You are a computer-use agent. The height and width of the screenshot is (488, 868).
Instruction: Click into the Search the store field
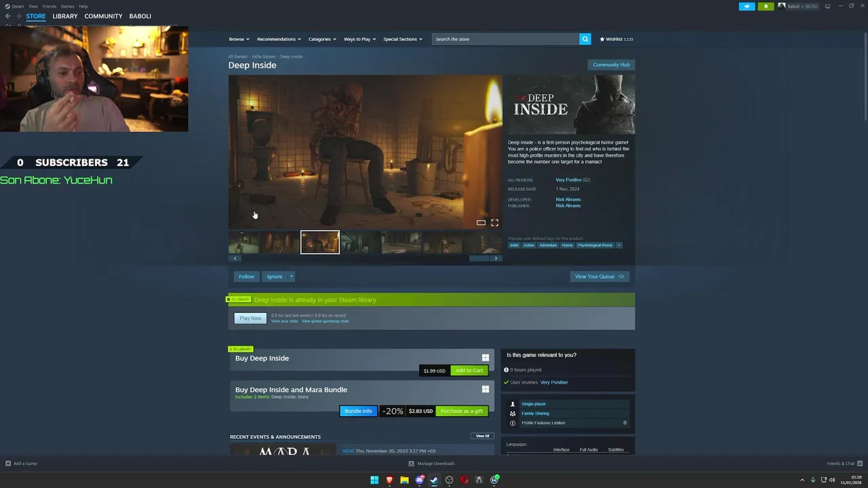(506, 39)
